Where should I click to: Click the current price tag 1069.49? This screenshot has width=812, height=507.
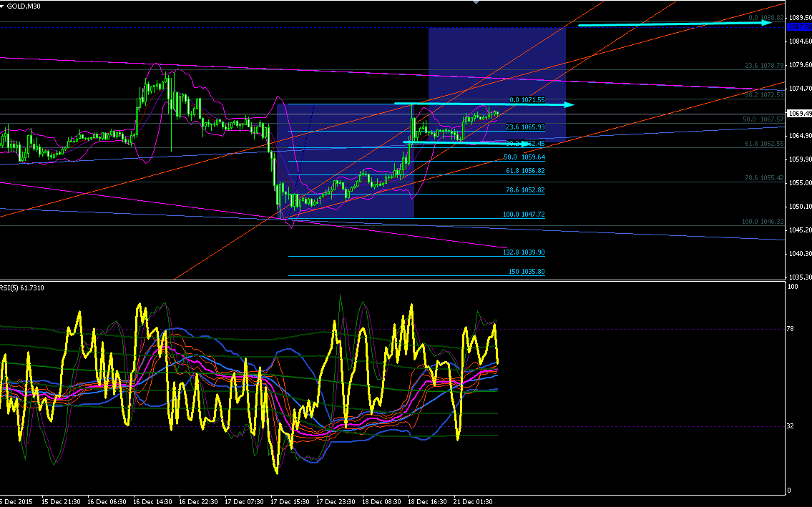click(x=798, y=113)
